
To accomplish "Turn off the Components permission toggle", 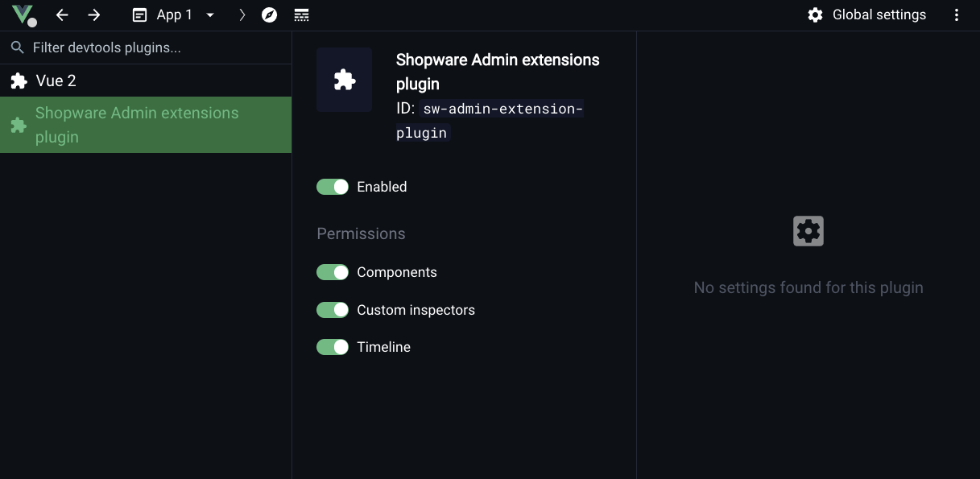I will [x=332, y=272].
